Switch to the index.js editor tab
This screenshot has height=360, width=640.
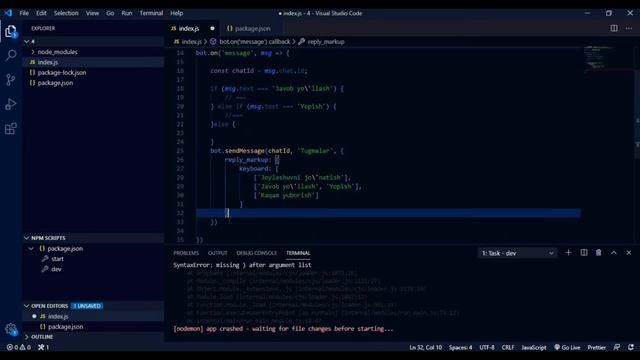pyautogui.click(x=189, y=28)
